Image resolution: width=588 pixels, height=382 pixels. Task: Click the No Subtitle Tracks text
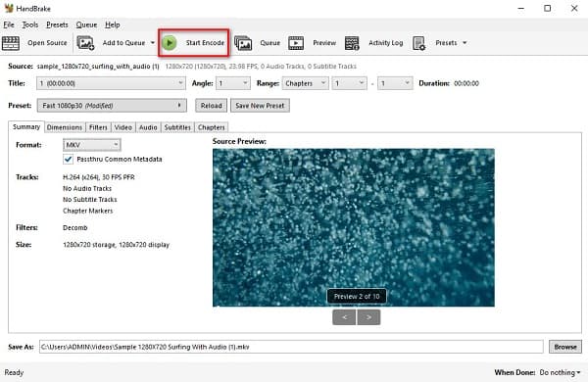tap(90, 200)
